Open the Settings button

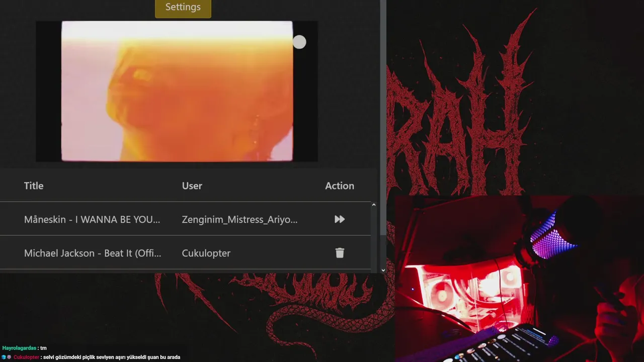pos(183,8)
